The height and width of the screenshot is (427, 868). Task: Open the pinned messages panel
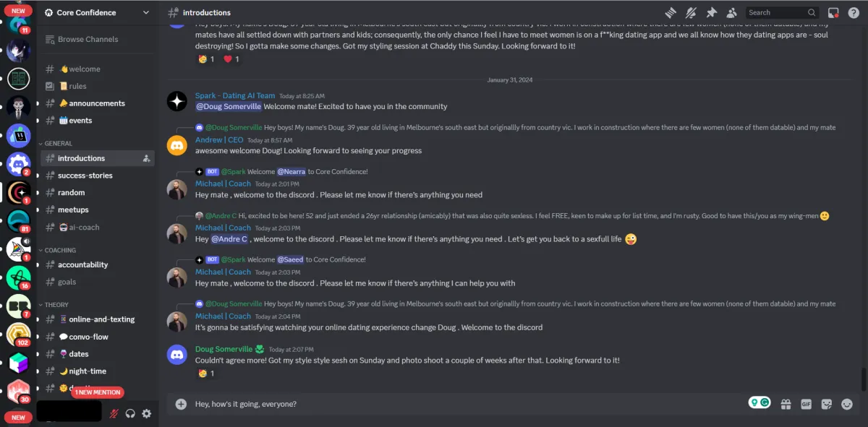coord(712,12)
